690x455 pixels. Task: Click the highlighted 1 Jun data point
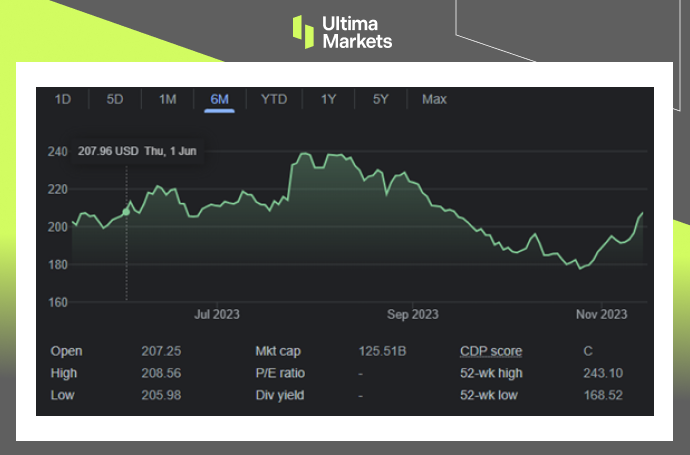(x=126, y=211)
